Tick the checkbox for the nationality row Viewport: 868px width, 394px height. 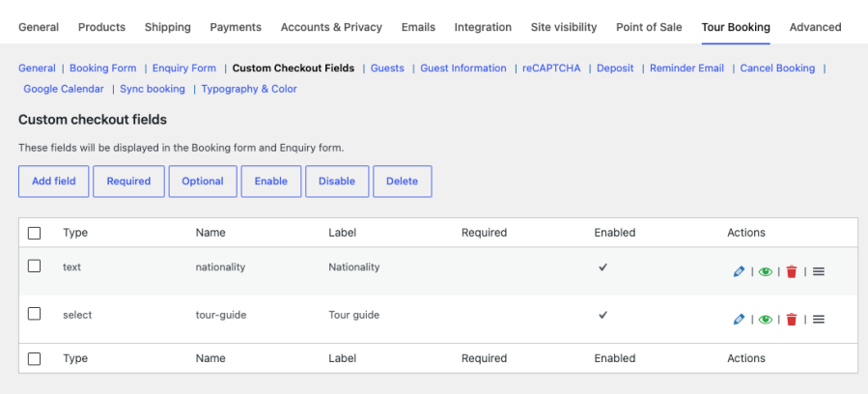35,267
